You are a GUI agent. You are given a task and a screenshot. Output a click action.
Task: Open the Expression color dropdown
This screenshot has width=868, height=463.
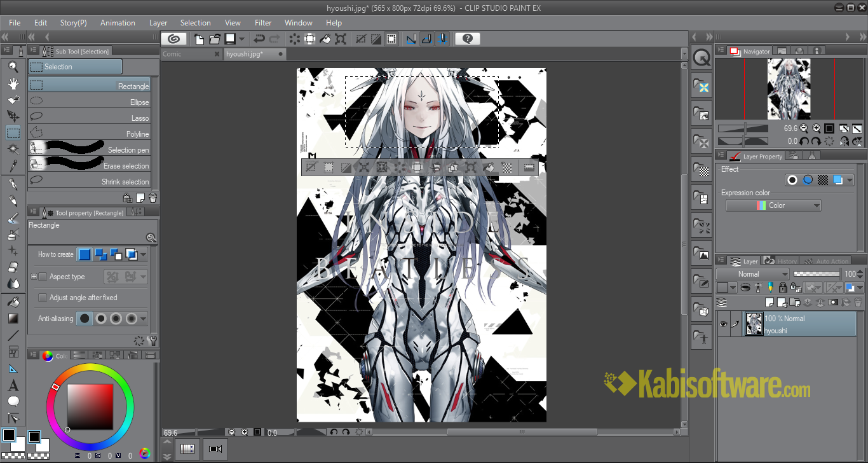point(773,205)
